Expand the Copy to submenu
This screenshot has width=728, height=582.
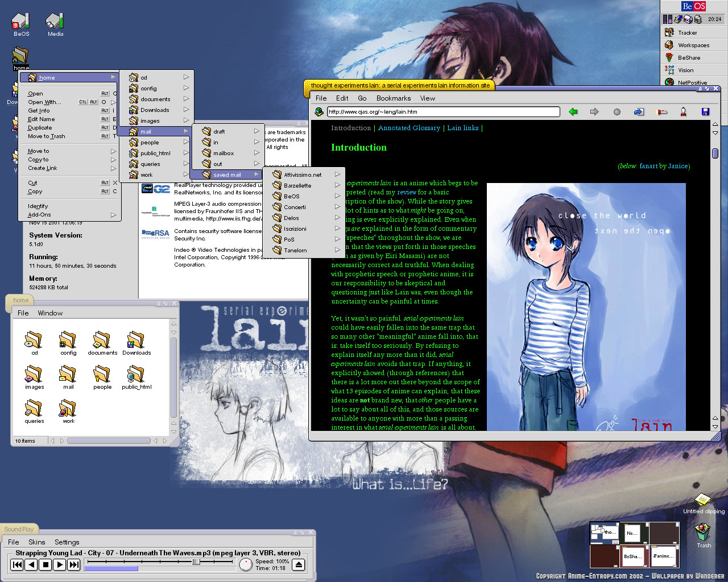click(x=70, y=160)
